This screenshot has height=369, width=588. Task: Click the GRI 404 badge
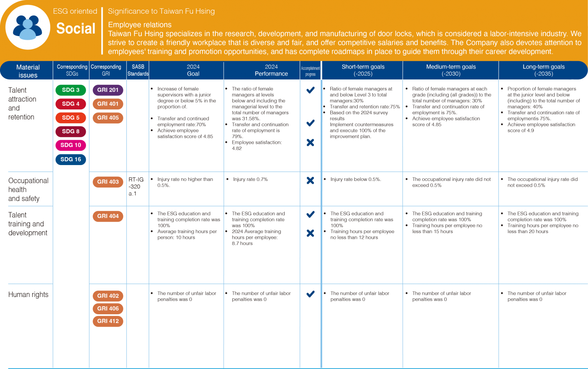click(x=108, y=216)
